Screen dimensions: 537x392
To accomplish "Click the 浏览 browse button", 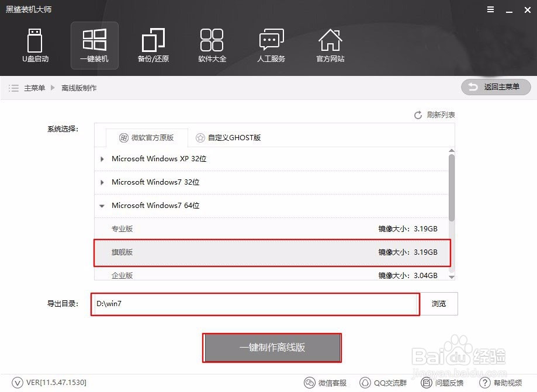I will pos(439,304).
